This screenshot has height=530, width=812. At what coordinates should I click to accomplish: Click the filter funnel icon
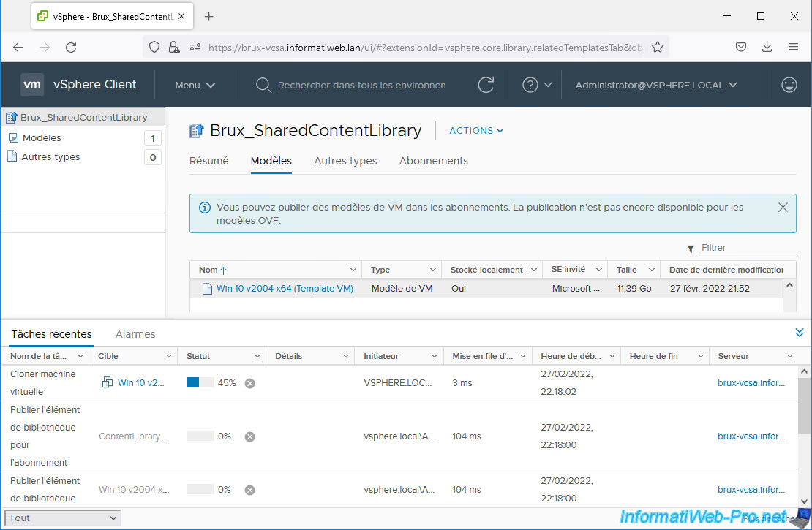coord(691,249)
